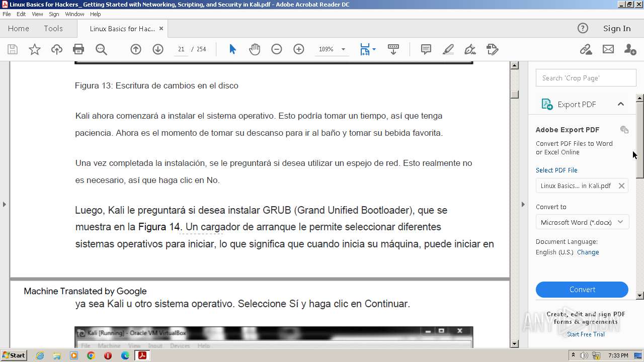Open the Opera taskbar icon
The width and height of the screenshot is (644, 362).
tap(108, 355)
